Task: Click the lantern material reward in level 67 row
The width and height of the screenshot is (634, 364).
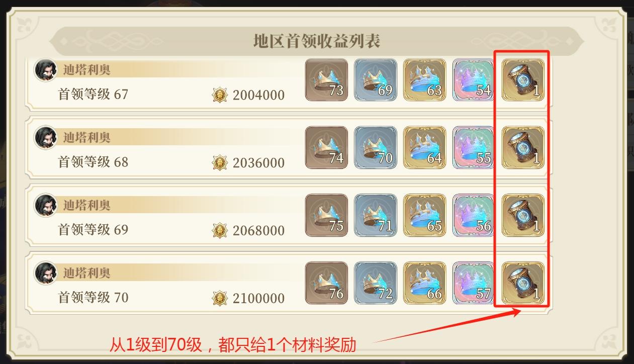Action: 523,80
